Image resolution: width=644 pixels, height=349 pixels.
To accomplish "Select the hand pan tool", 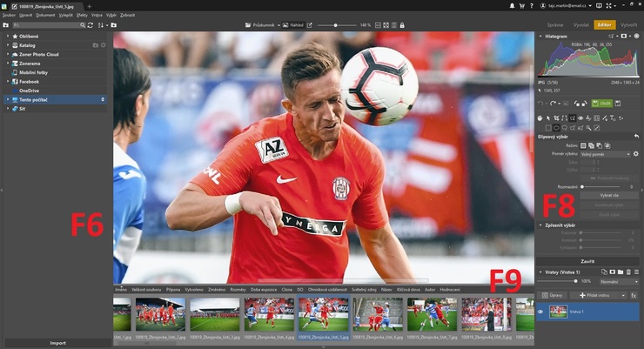I will [540, 117].
